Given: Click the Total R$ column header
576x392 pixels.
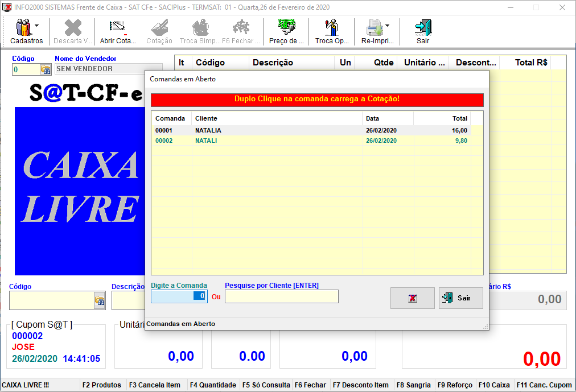Looking at the screenshot, I should click(525, 63).
